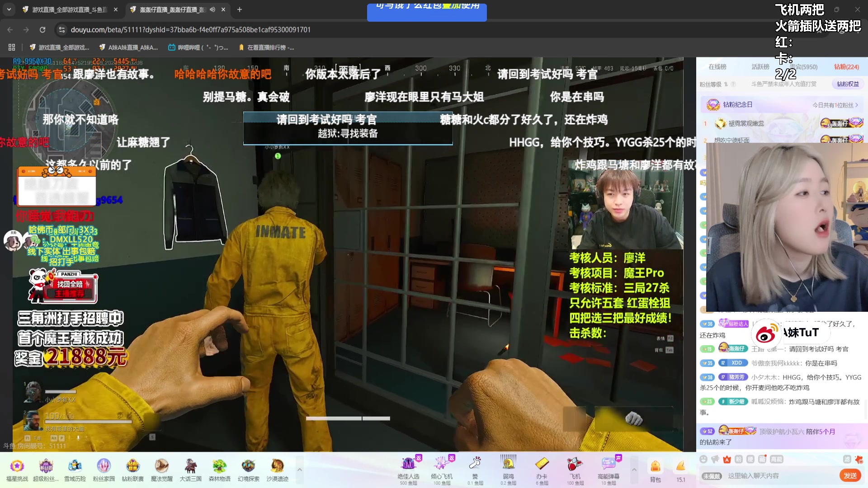The image size is (868, 488).
Task: Select ranked user 褪霓裳观嫩蕊
Action: 746,123
